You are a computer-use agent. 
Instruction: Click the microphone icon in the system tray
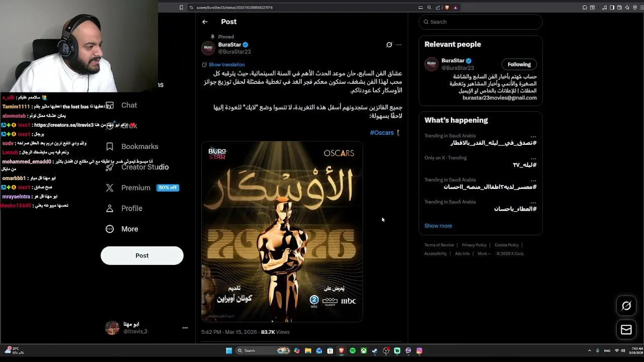(x=598, y=350)
